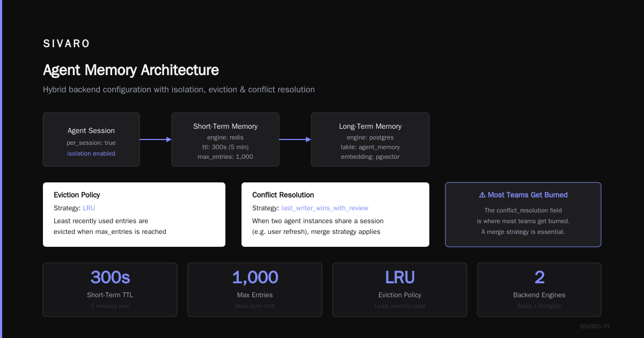Viewport: 644px width, 338px height.
Task: Select the Long-Term Memory box title
Action: click(370, 127)
